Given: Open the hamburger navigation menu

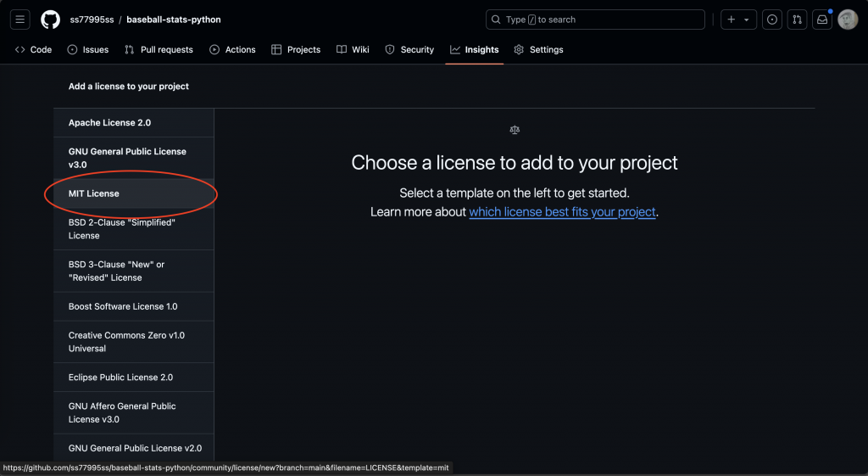Looking at the screenshot, I should [x=20, y=20].
